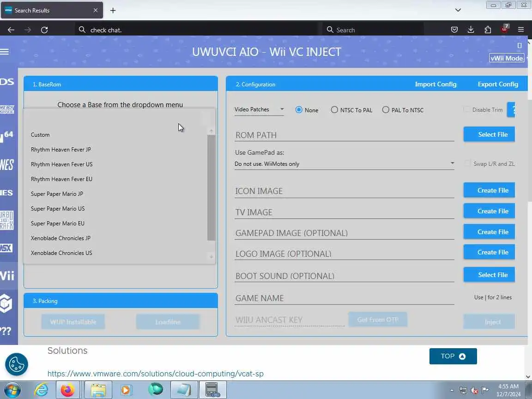Image resolution: width=532 pixels, height=399 pixels.
Task: Click Select File for BOOT SOUND
Action: coord(489,275)
